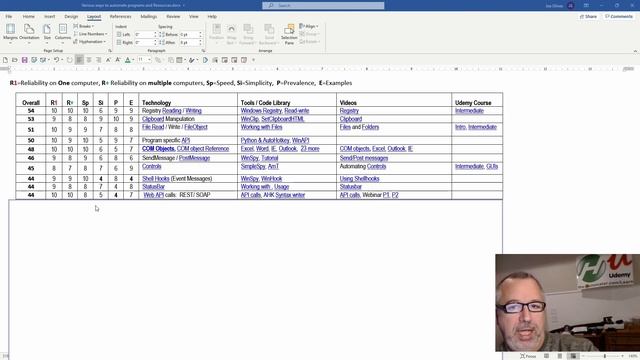Open the 'StatusBar' technology link
Screen dimensions: 640x360
[153, 187]
